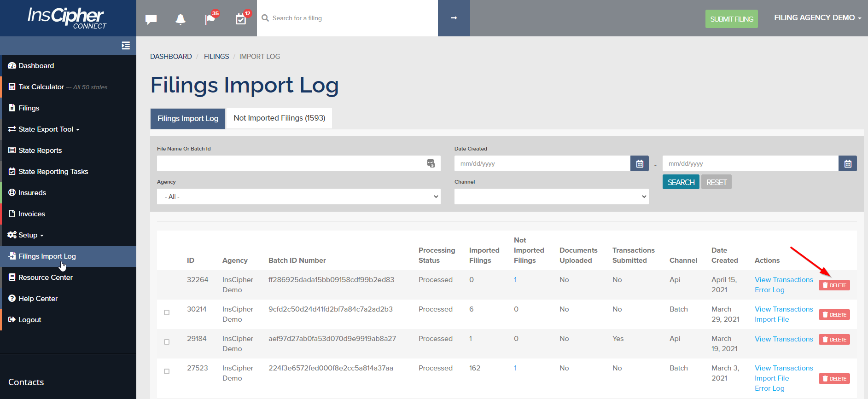Screen dimensions: 868x399
Task: Switch to Not Imported Filings tab
Action: pyautogui.click(x=279, y=118)
